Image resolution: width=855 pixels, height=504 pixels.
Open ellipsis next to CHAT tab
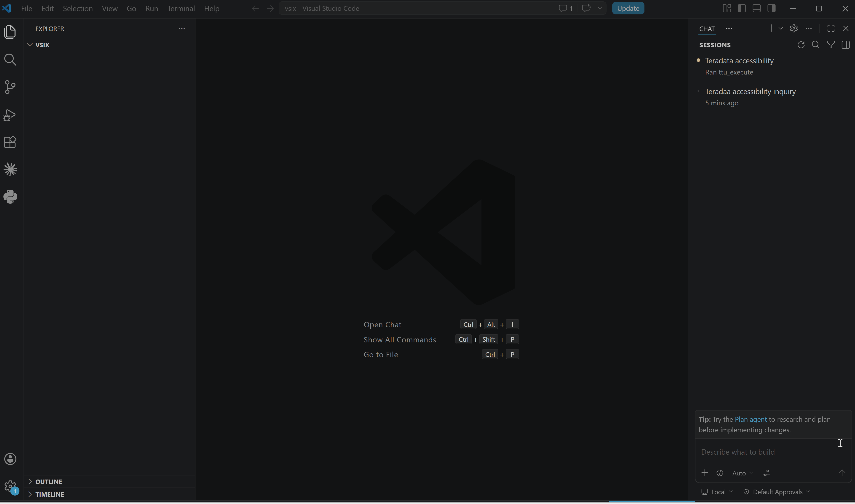click(x=729, y=29)
